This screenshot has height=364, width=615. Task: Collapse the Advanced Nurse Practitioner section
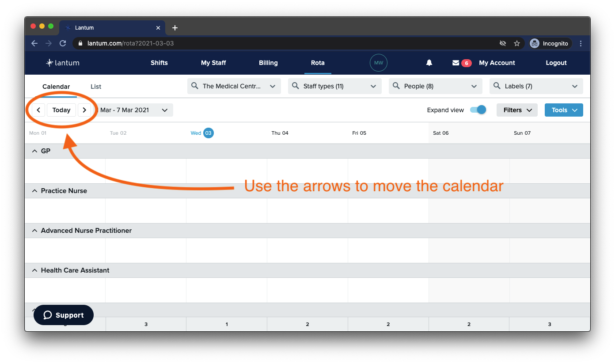click(34, 231)
